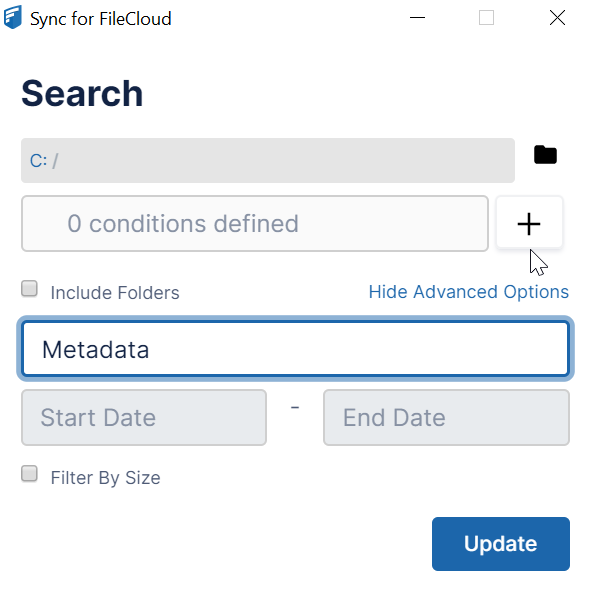Click the Filter By Size label text
This screenshot has height=611, width=591.
pyautogui.click(x=106, y=478)
